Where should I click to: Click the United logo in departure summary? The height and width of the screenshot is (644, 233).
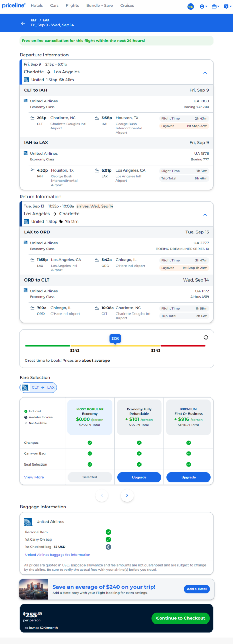(x=26, y=80)
